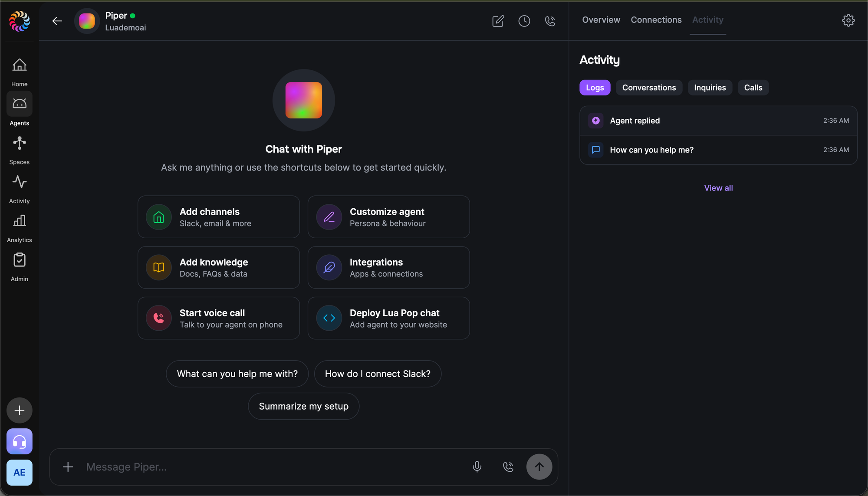Click the Luademoai label under Piper
Screen dimensions: 868x496
coord(125,28)
